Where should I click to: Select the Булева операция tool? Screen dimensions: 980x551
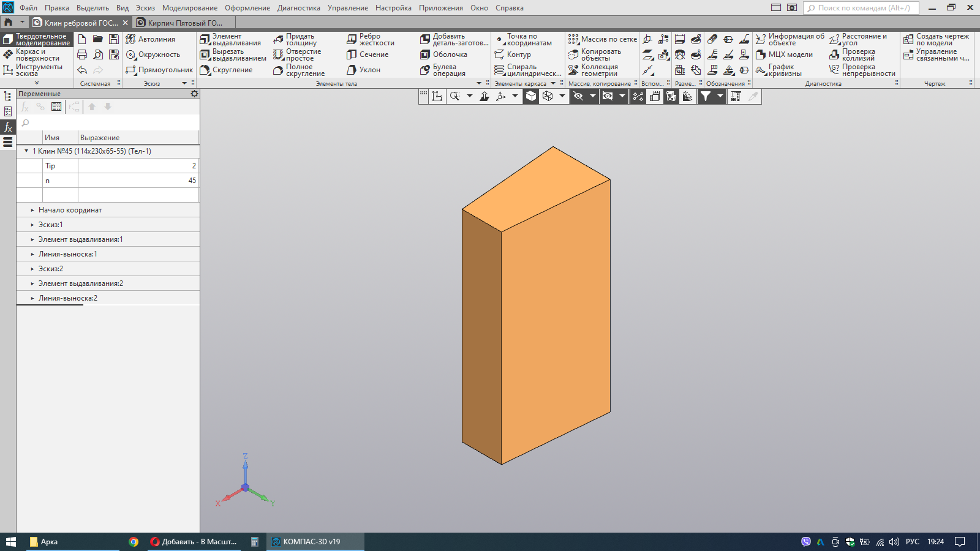click(x=443, y=70)
